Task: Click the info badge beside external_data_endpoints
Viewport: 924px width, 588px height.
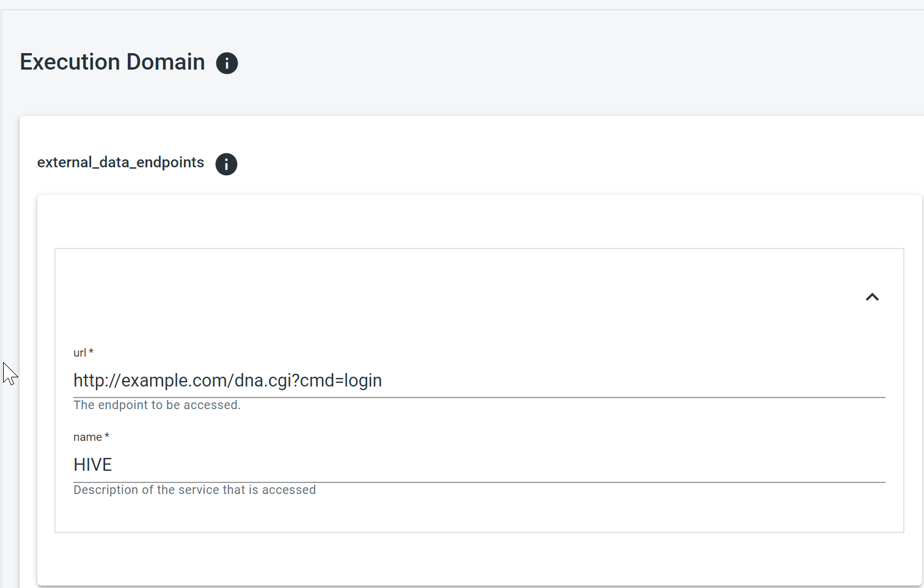Action: 226,164
